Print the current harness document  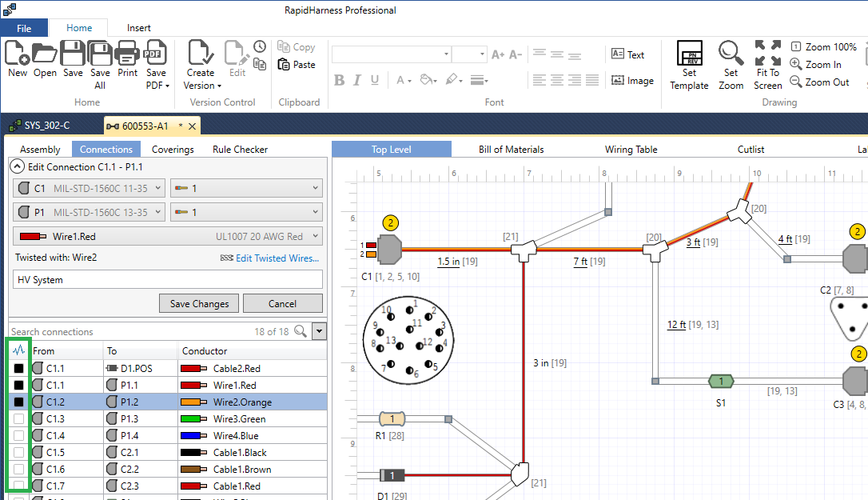pyautogui.click(x=127, y=54)
